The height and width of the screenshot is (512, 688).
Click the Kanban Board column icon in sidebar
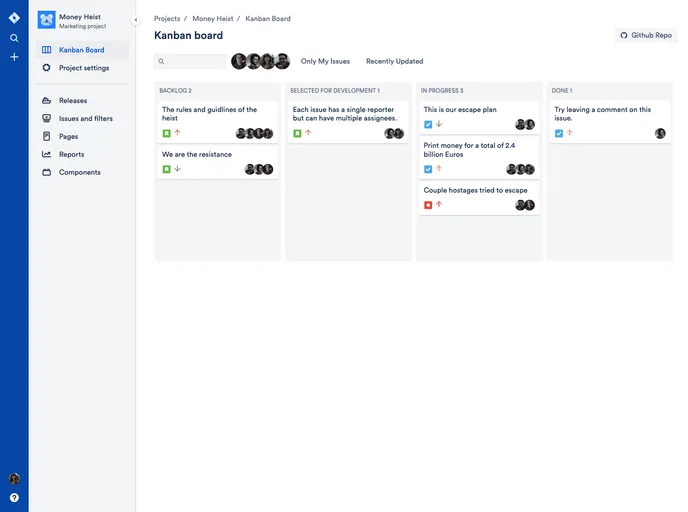coord(47,50)
